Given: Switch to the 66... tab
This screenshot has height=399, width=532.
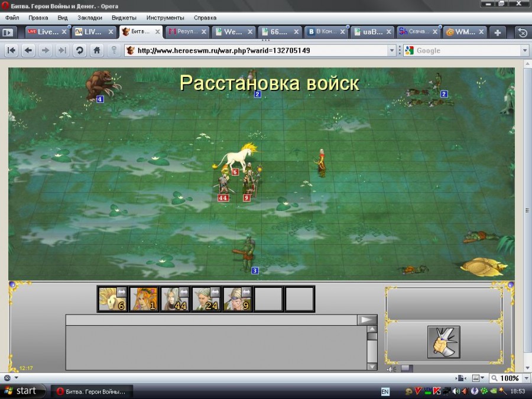Looking at the screenshot, I should click(x=280, y=32).
